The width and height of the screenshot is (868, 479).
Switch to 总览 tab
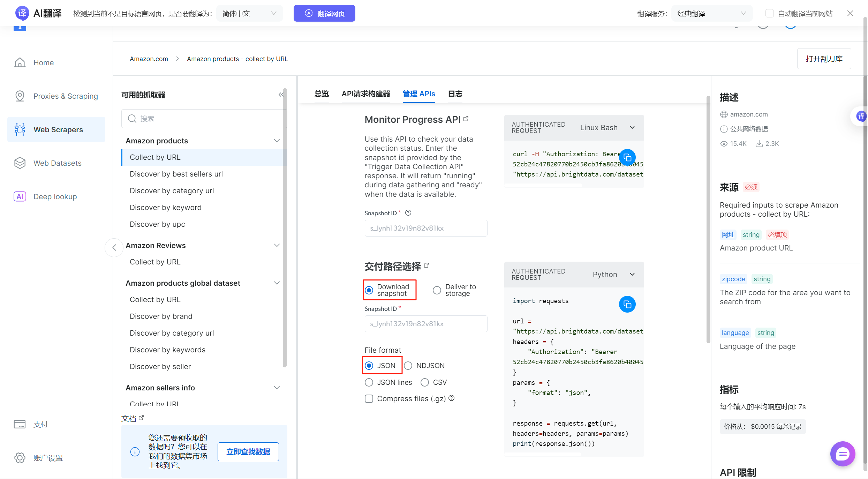click(322, 94)
